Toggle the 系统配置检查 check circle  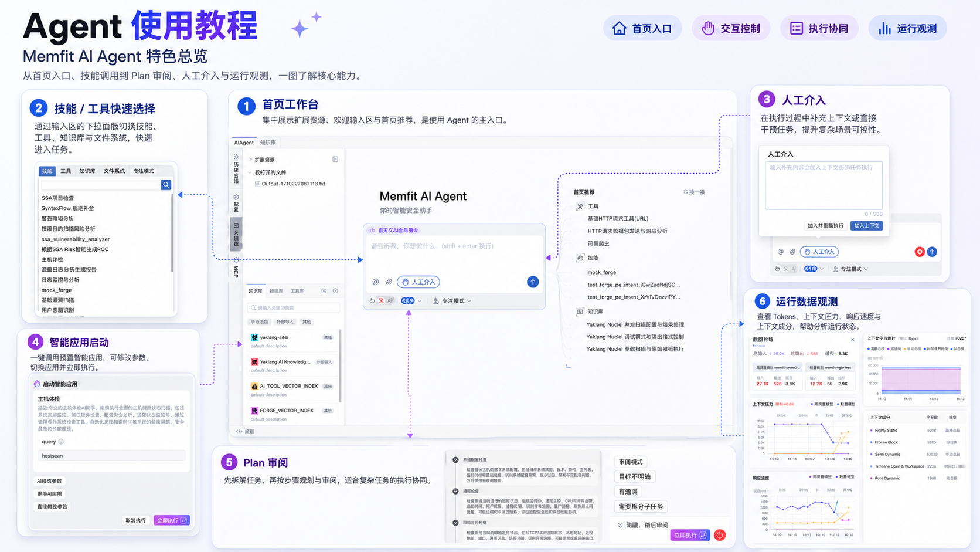click(455, 460)
